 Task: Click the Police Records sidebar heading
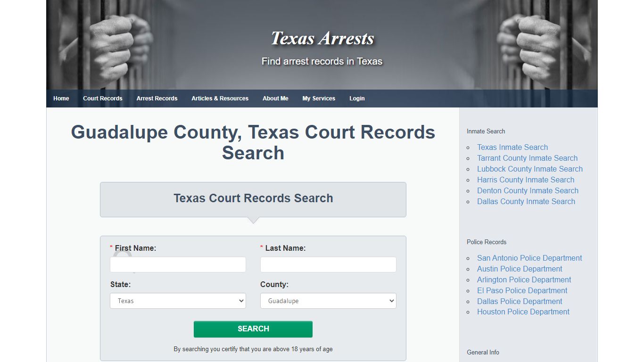pos(487,242)
